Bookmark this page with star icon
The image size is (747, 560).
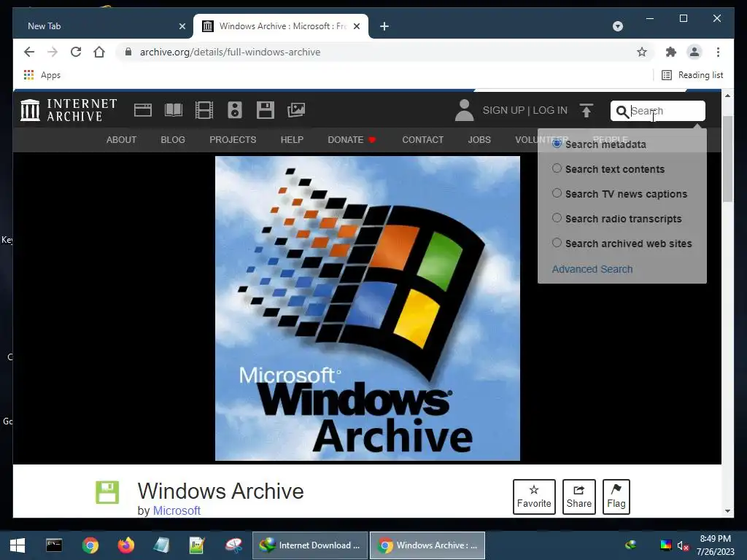(642, 52)
